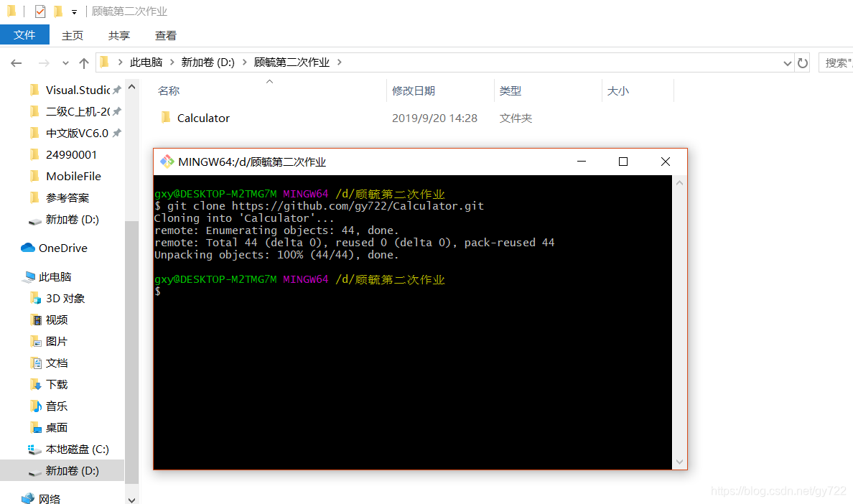
Task: Select highlighted 新加卷 (D:) drive in sidebar
Action: click(62, 471)
